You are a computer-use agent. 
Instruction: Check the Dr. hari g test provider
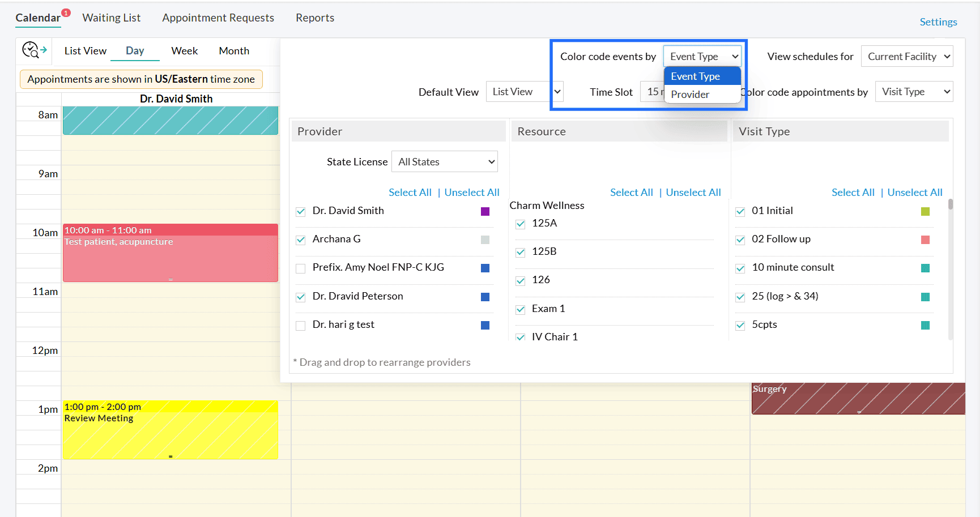click(x=301, y=326)
